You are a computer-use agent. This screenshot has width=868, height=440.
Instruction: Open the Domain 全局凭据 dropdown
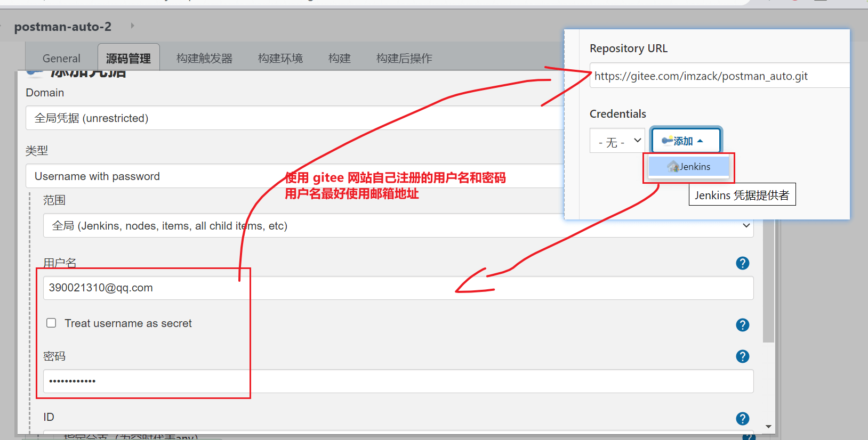click(x=295, y=118)
